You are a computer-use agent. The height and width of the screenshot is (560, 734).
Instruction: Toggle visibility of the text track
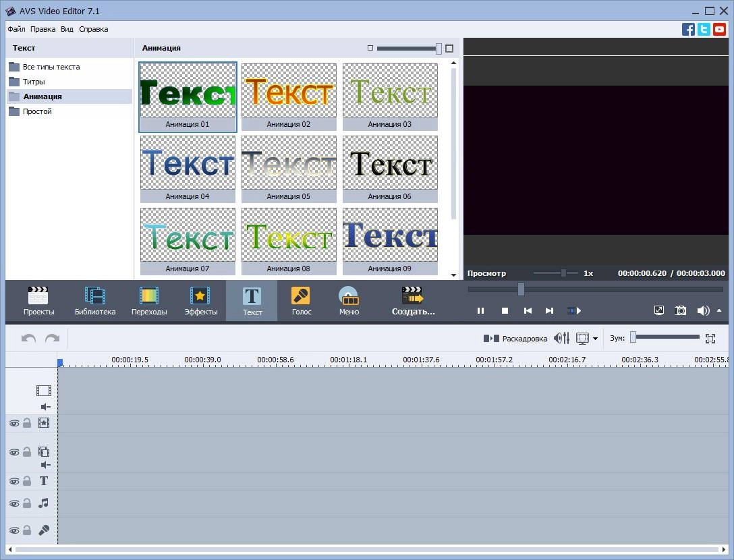coord(14,481)
